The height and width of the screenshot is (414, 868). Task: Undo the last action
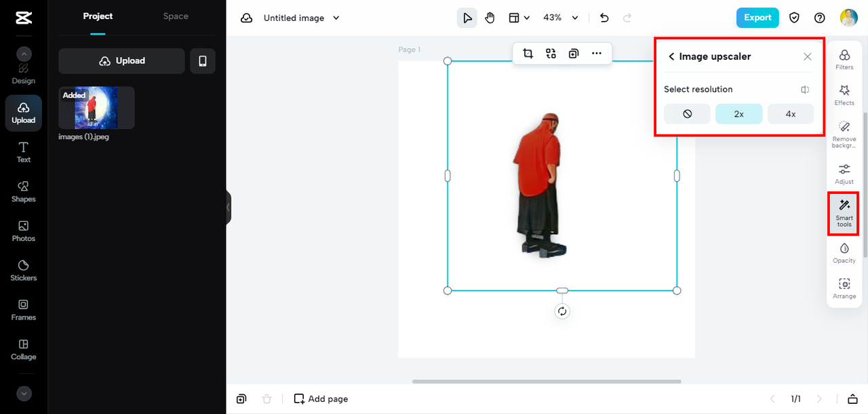[604, 18]
